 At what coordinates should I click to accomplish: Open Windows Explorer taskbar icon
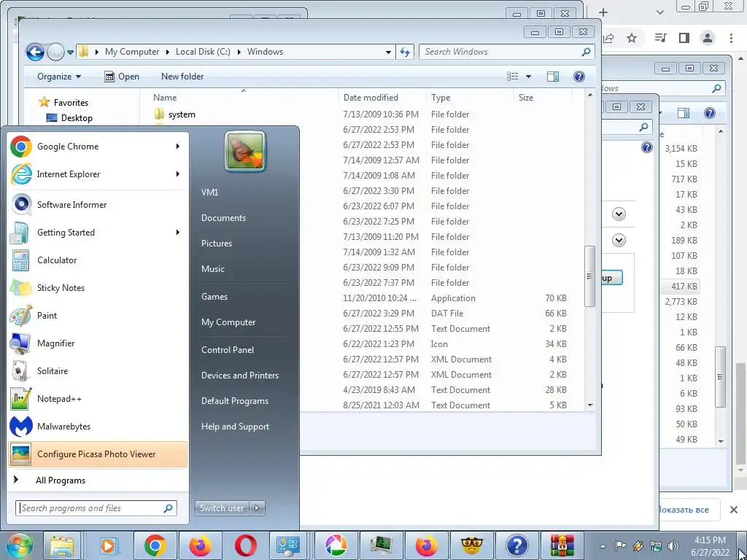[62, 545]
